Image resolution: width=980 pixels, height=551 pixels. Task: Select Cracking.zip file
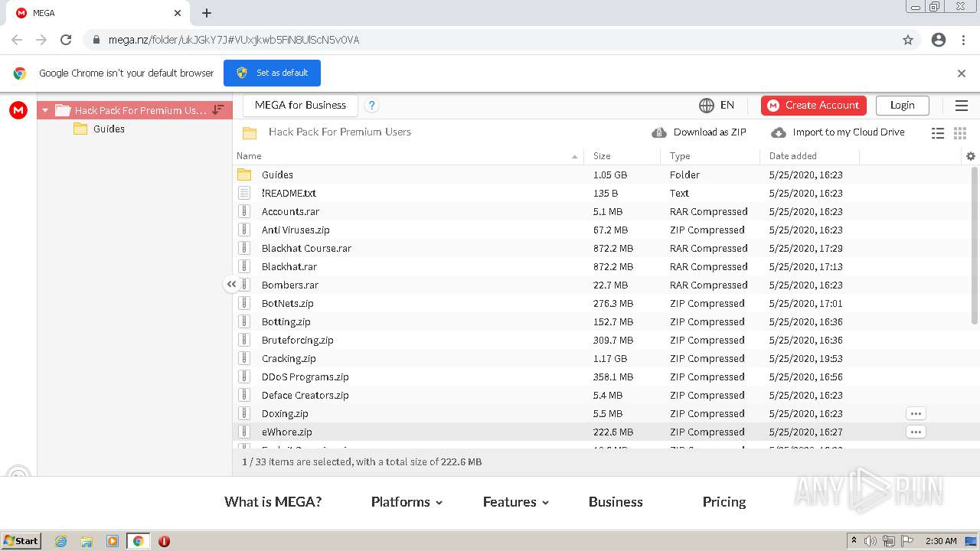(x=601, y=358)
